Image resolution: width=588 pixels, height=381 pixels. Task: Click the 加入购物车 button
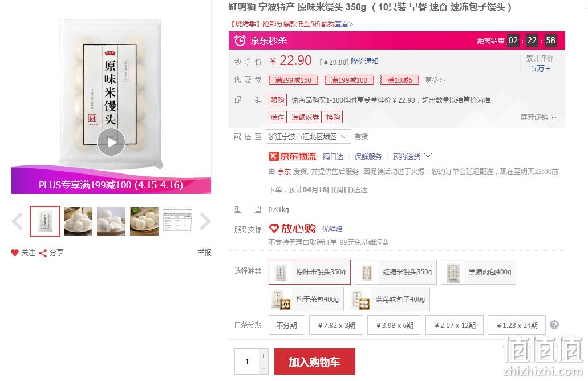315,362
